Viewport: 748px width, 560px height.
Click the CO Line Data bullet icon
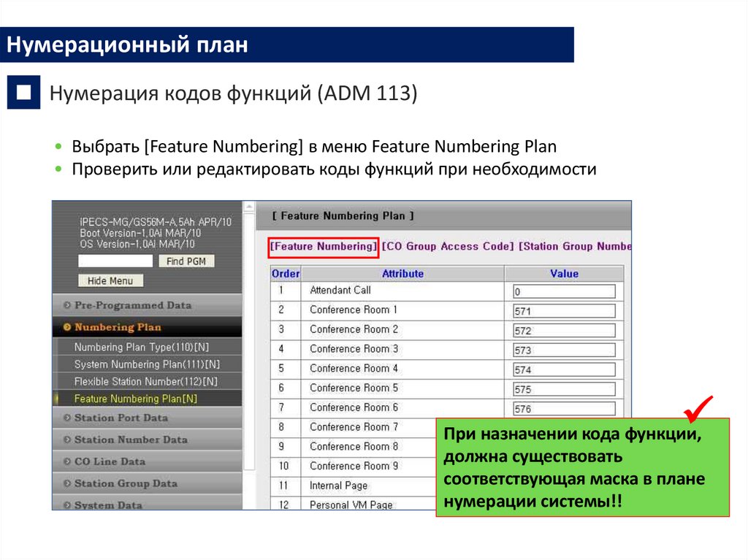pyautogui.click(x=67, y=461)
